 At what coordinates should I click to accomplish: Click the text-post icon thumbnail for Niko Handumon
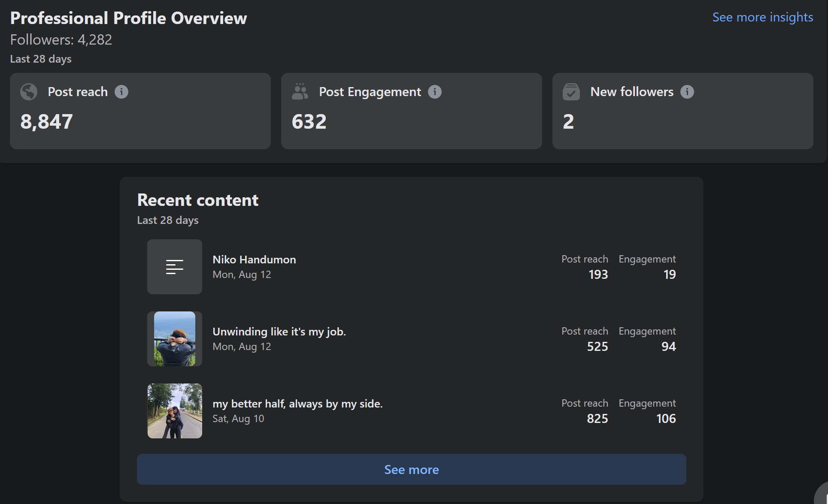pos(175,267)
